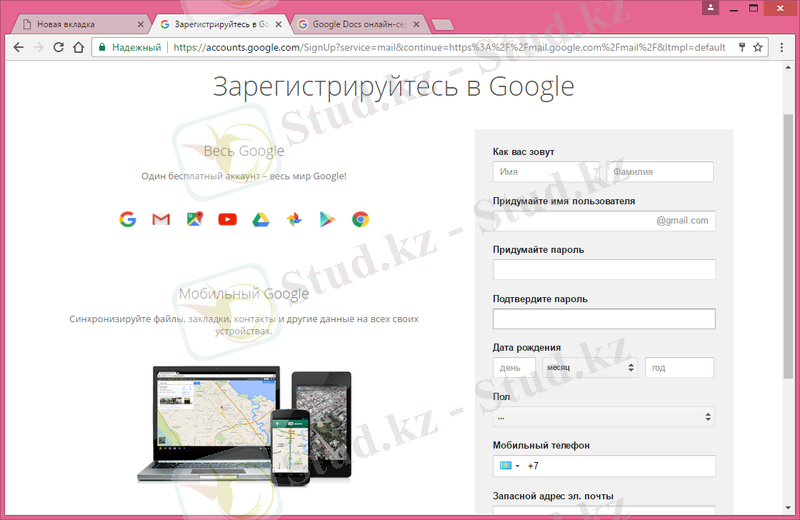
Task: Minimize the Chrome window
Action: click(734, 8)
